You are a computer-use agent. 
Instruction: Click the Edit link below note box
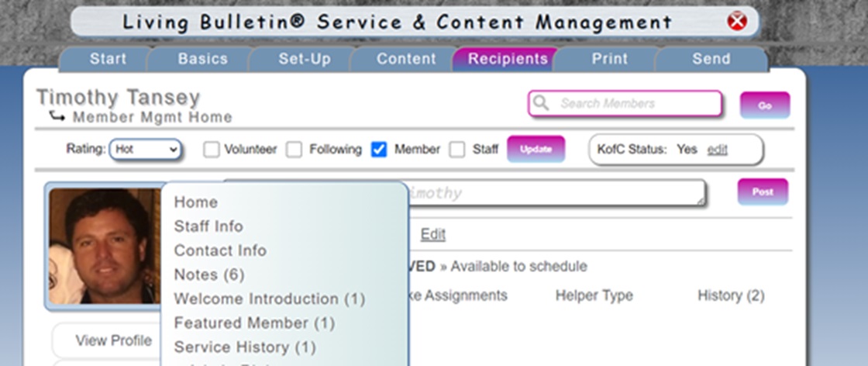pos(433,234)
